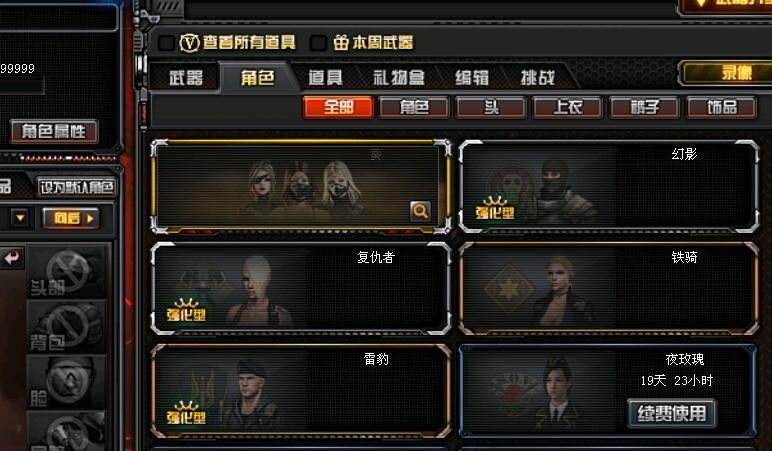Filter items by 饰品 category
The width and height of the screenshot is (772, 451).
[x=721, y=107]
